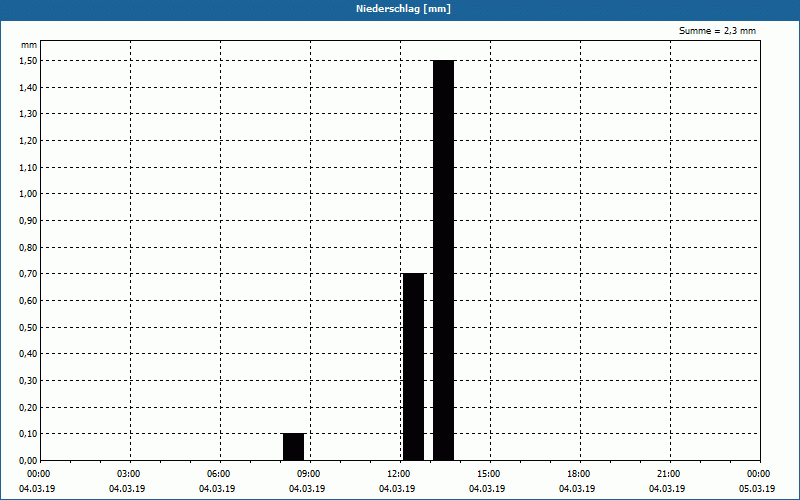Click the "0,80" y-axis value

tap(28, 247)
